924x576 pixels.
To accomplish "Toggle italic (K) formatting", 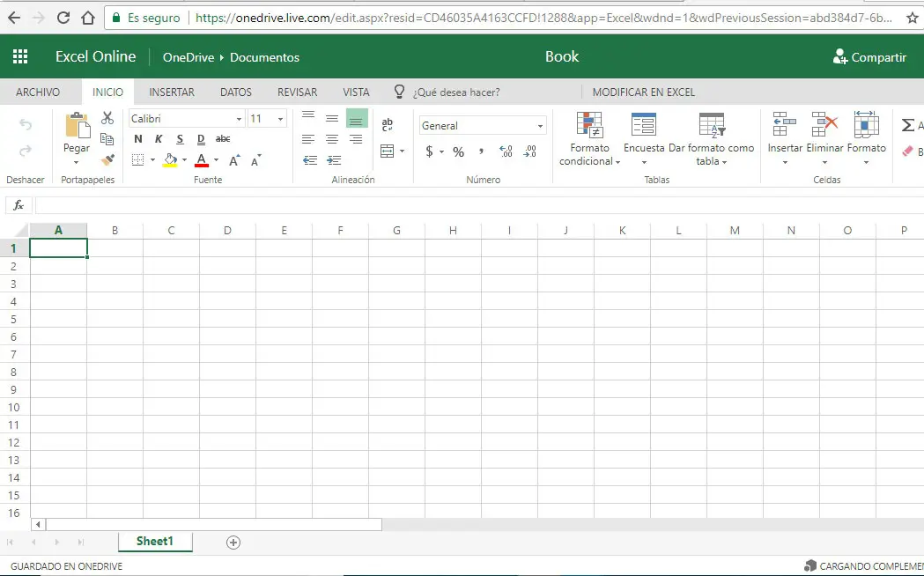I will tap(159, 139).
